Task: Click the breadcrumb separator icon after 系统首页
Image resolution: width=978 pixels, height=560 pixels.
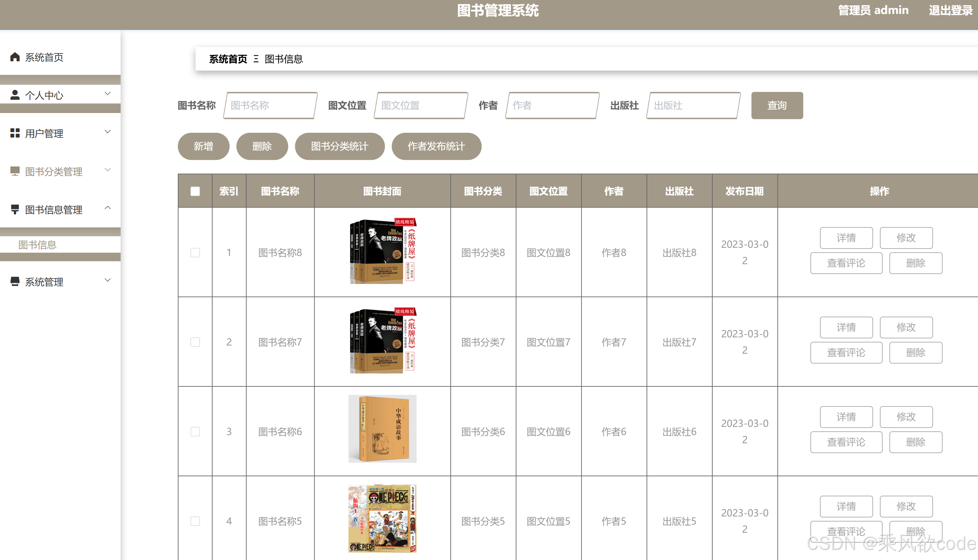Action: 256,59
